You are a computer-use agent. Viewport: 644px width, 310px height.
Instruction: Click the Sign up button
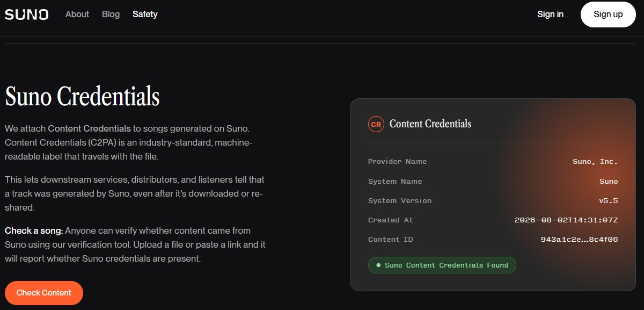point(608,15)
